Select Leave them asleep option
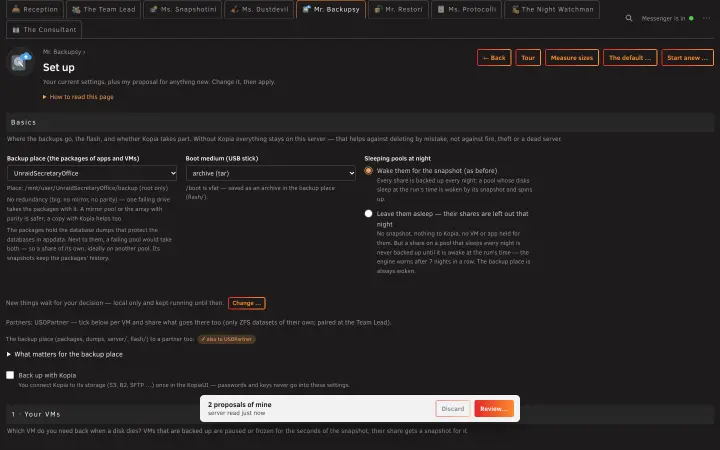The width and height of the screenshot is (720, 450). pyautogui.click(x=368, y=214)
